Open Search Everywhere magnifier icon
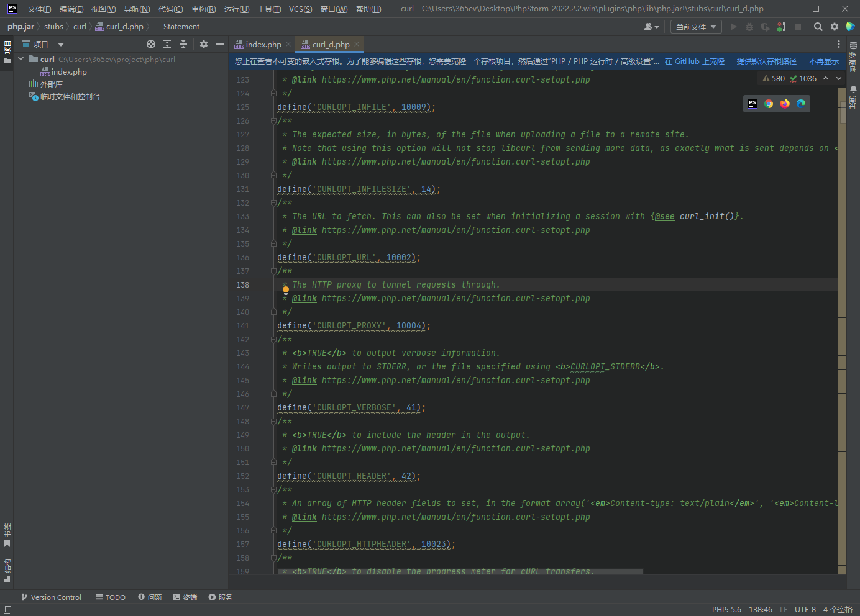860x616 pixels. tap(818, 27)
